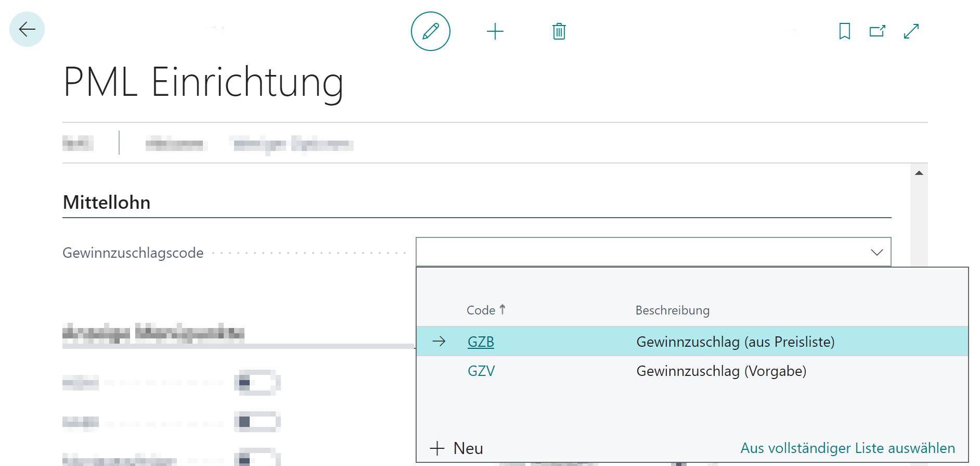This screenshot has height=466, width=980.
Task: Click scrollbar up arrow
Action: [919, 173]
